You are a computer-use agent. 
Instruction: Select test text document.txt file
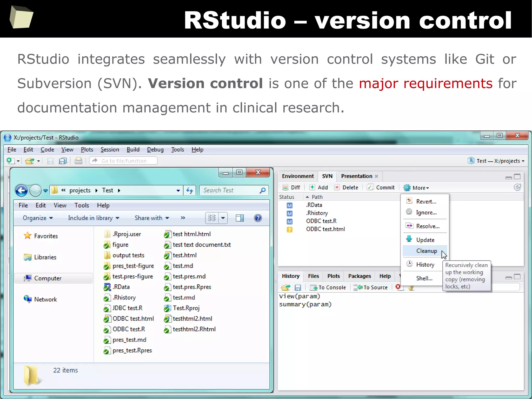coord(197,245)
